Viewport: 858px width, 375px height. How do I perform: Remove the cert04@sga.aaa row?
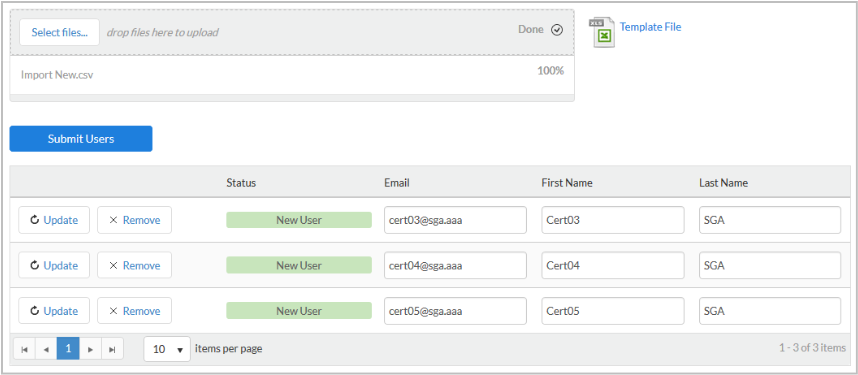click(135, 266)
